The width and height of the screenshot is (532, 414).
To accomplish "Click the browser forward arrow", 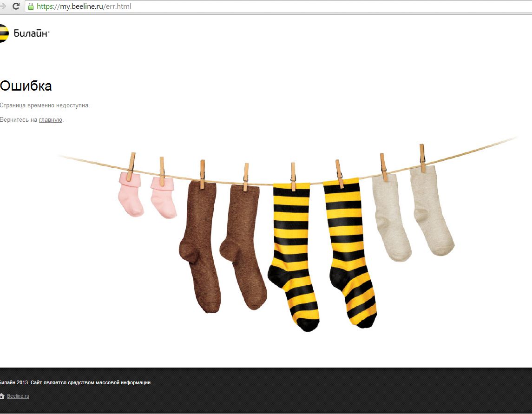I will tap(4, 7).
